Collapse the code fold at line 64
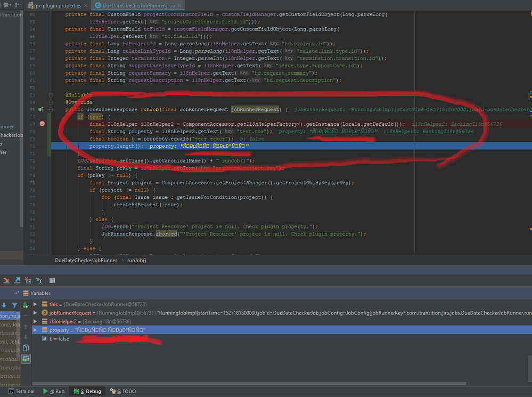Viewport: 532px width, 397px height. (51, 102)
